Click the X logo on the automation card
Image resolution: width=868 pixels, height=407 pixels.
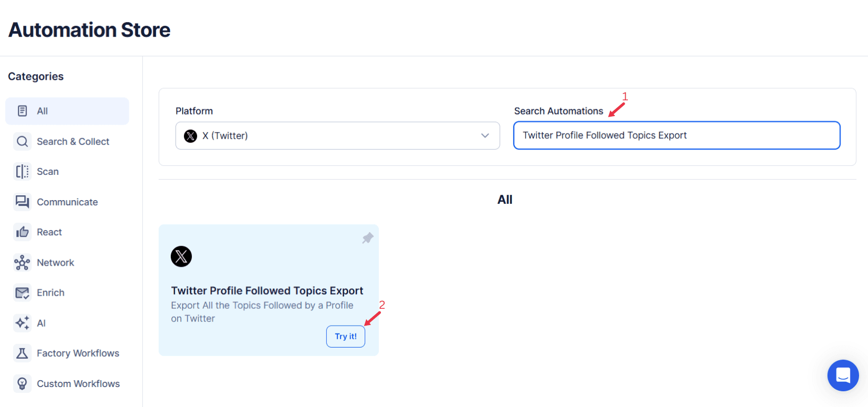tap(181, 256)
